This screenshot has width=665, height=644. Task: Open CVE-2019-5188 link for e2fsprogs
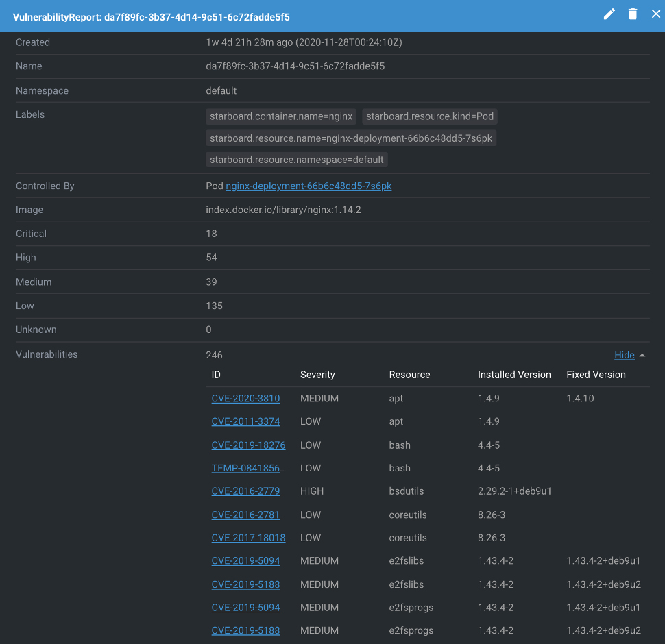tap(245, 630)
